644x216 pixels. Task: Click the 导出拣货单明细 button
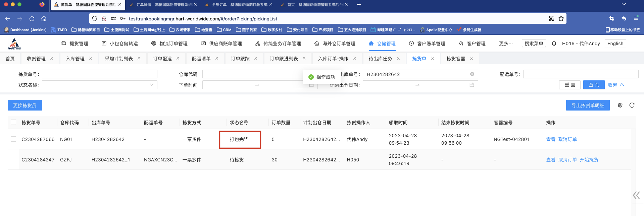click(x=588, y=105)
